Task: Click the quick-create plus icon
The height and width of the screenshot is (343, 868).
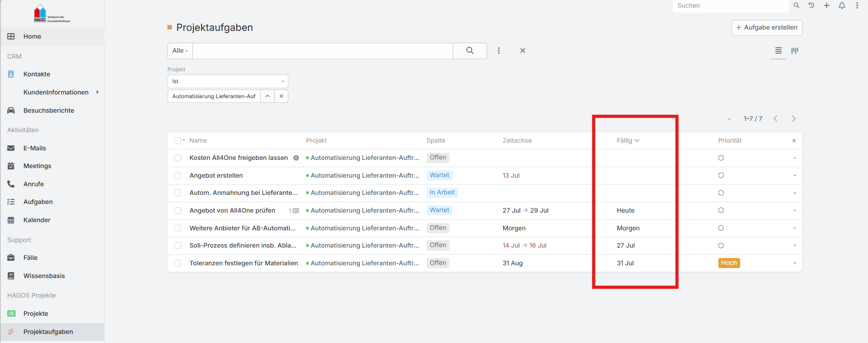Action: click(x=827, y=5)
